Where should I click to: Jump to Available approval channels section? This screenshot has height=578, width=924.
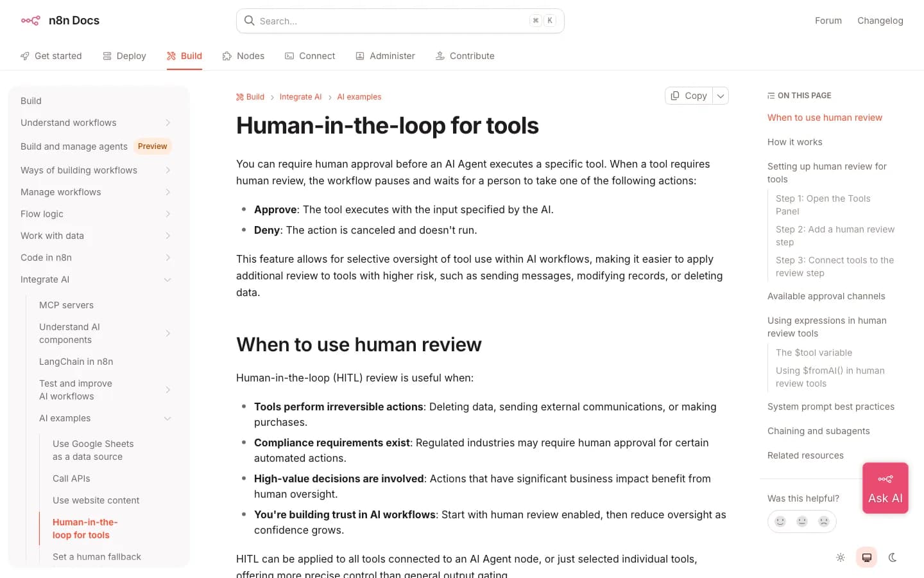(826, 296)
